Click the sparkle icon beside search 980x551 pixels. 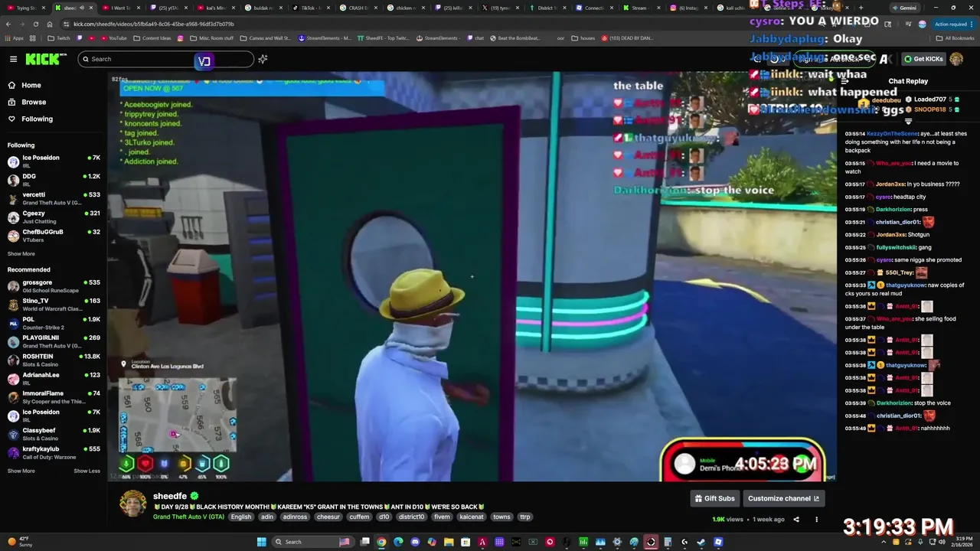pyautogui.click(x=263, y=59)
